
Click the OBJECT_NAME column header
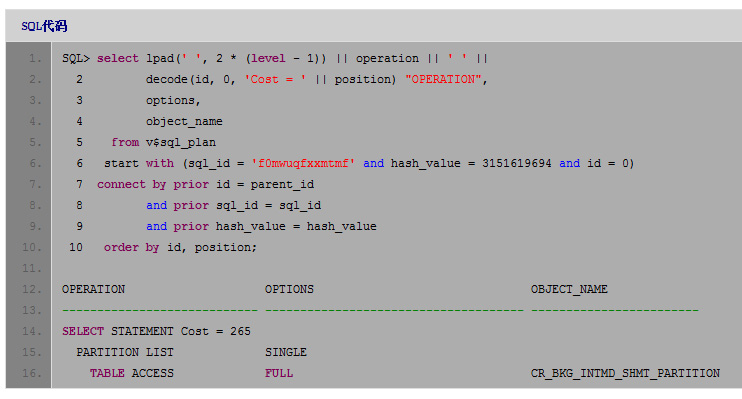(x=569, y=289)
